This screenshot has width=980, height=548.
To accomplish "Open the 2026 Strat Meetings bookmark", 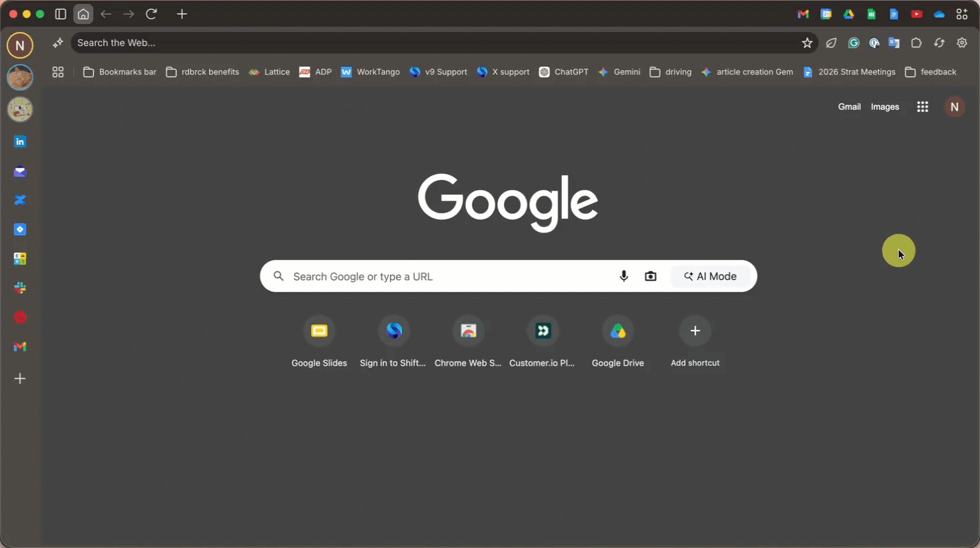I will pyautogui.click(x=849, y=72).
